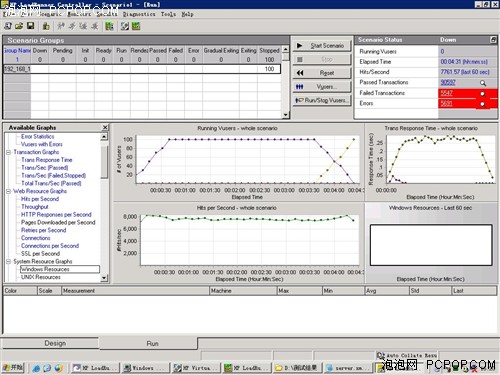Click the Save Scenario floppy icon
Screen dimensions: 500x375
coord(30,26)
